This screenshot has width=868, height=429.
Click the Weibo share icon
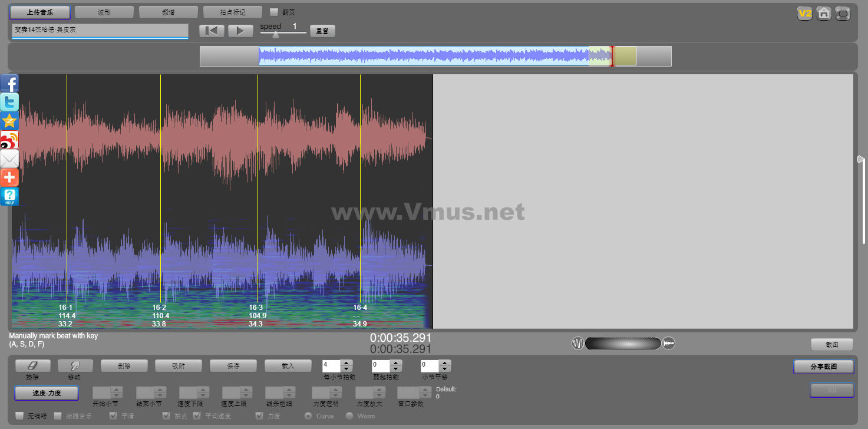(9, 140)
